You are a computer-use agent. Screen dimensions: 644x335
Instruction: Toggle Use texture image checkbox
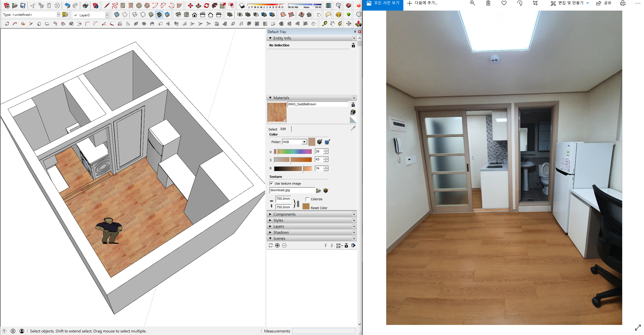(x=271, y=183)
